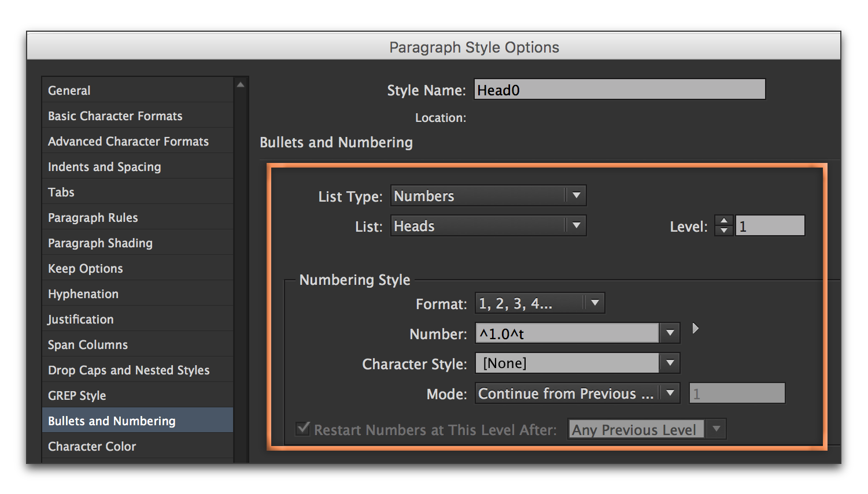The width and height of the screenshot is (868, 494).
Task: Click the special character flyout triangle beside Number
Action: pyautogui.click(x=695, y=328)
